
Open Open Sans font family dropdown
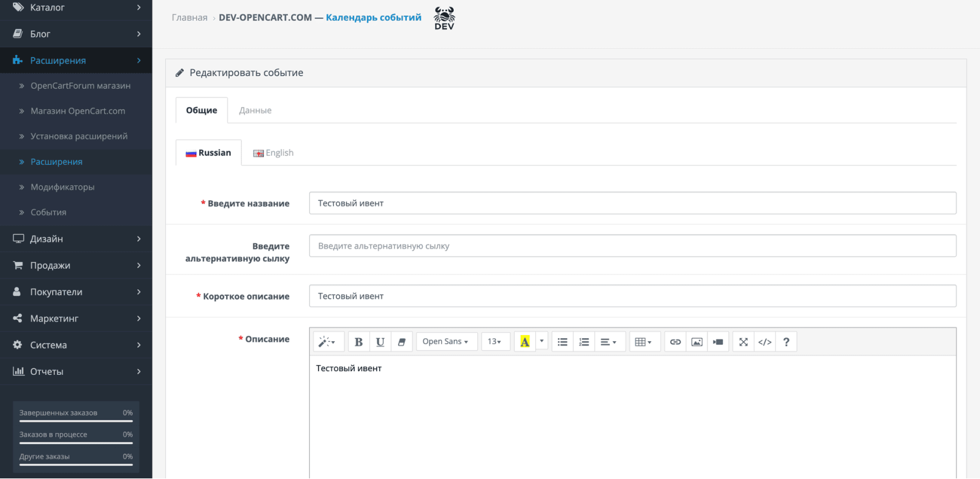447,342
